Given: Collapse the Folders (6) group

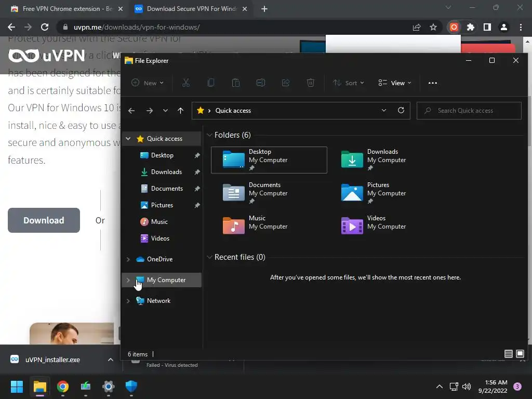Looking at the screenshot, I should coord(209,135).
